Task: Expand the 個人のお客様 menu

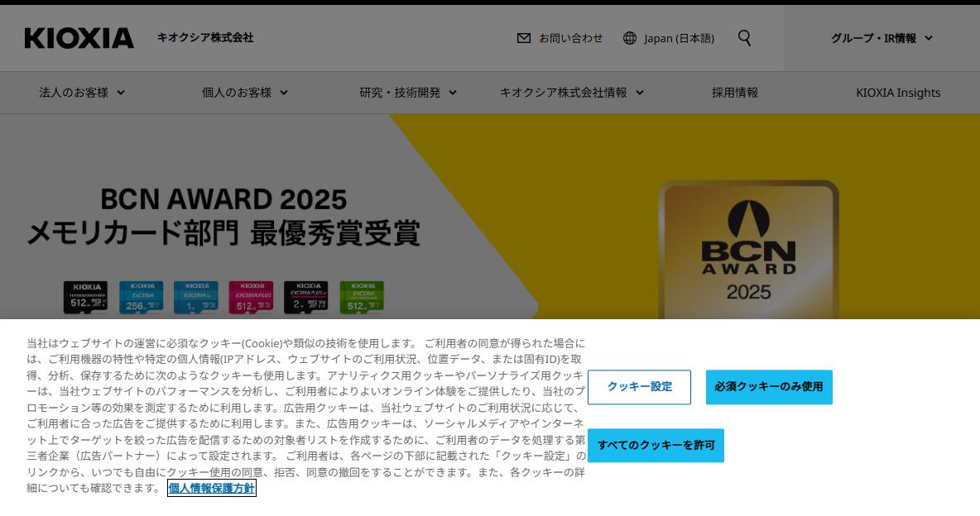Action: [x=245, y=93]
